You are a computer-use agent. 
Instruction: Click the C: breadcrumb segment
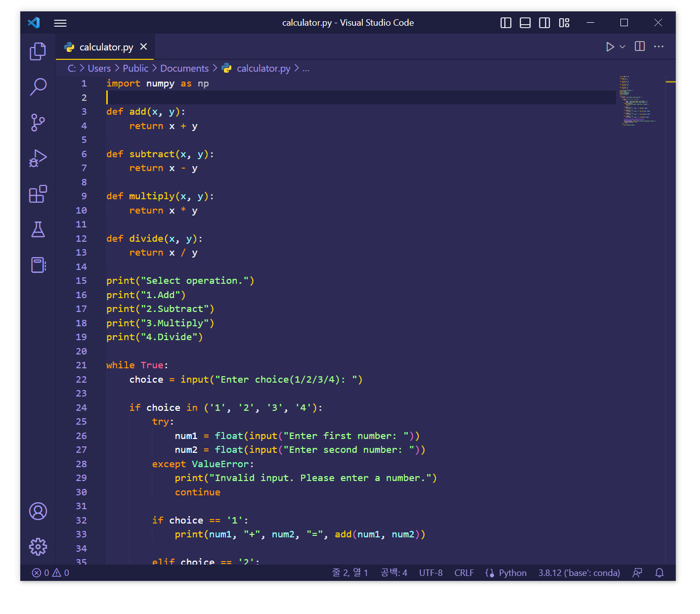[x=72, y=68]
